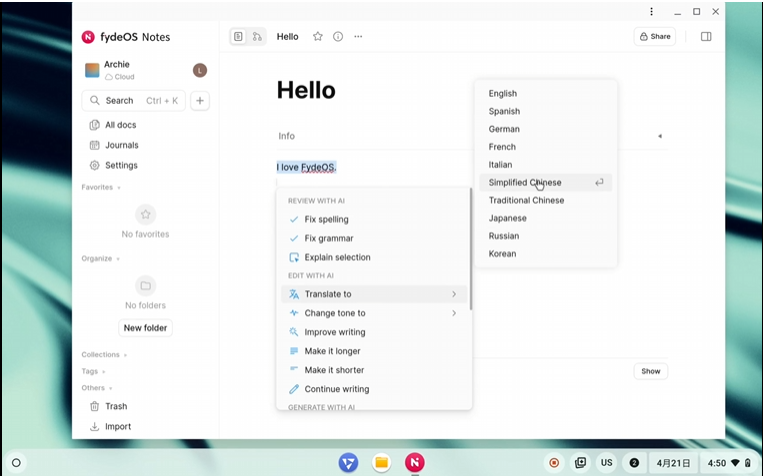This screenshot has width=763, height=476.
Task: Click the fydeOS Notes logo icon
Action: point(88,37)
